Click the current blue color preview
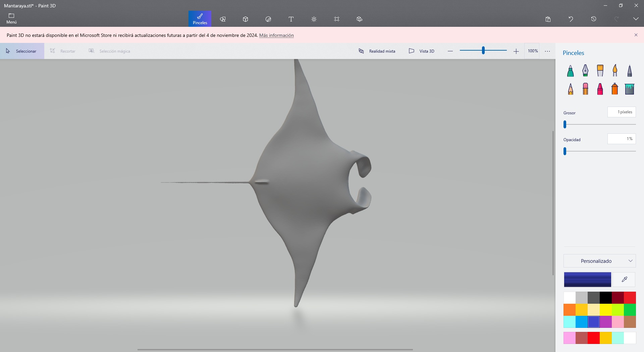The height and width of the screenshot is (352, 644). pyautogui.click(x=588, y=280)
